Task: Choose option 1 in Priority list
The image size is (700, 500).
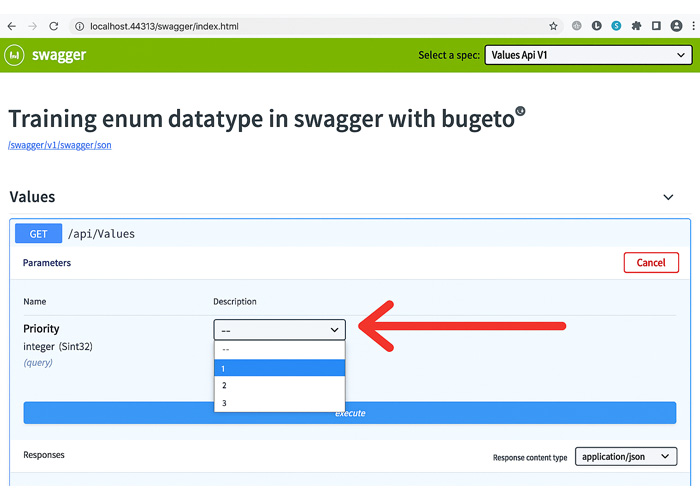Action: tap(279, 368)
